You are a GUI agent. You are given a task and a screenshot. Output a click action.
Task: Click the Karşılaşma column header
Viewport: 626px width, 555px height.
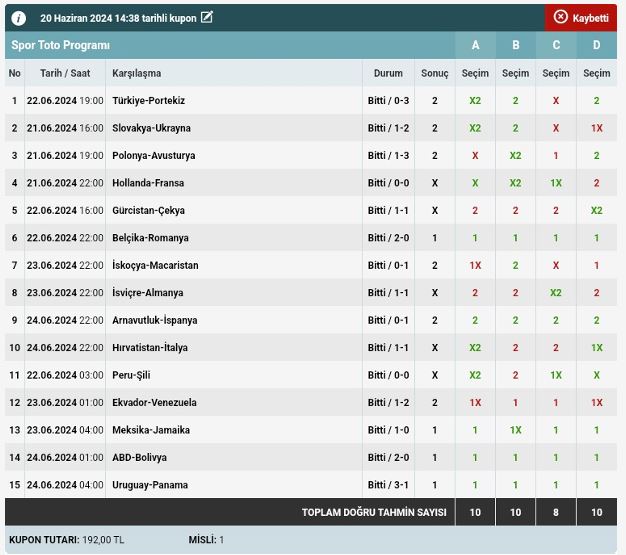click(x=136, y=73)
